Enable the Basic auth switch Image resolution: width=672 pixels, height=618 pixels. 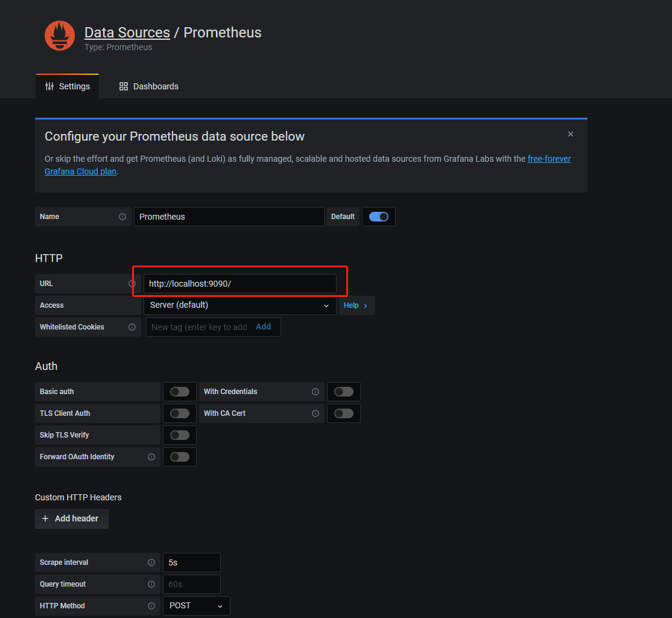pyautogui.click(x=180, y=392)
